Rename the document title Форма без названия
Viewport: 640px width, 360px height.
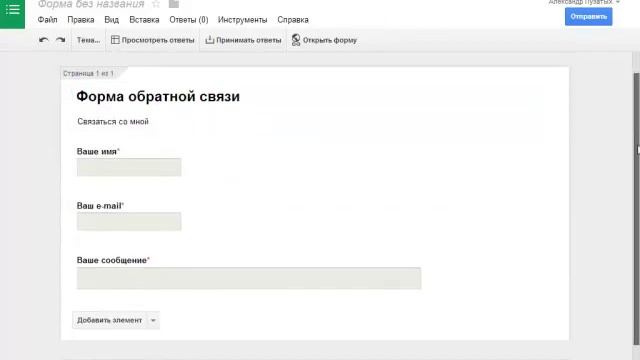(91, 4)
